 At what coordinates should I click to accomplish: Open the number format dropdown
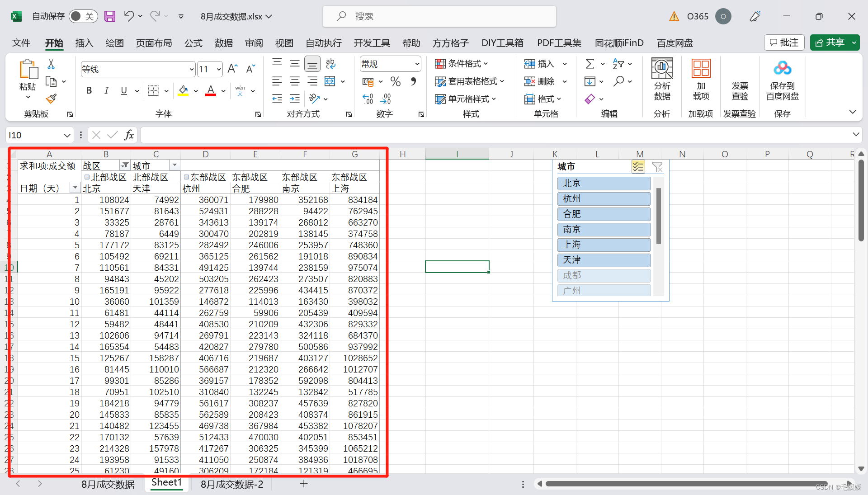pos(417,64)
